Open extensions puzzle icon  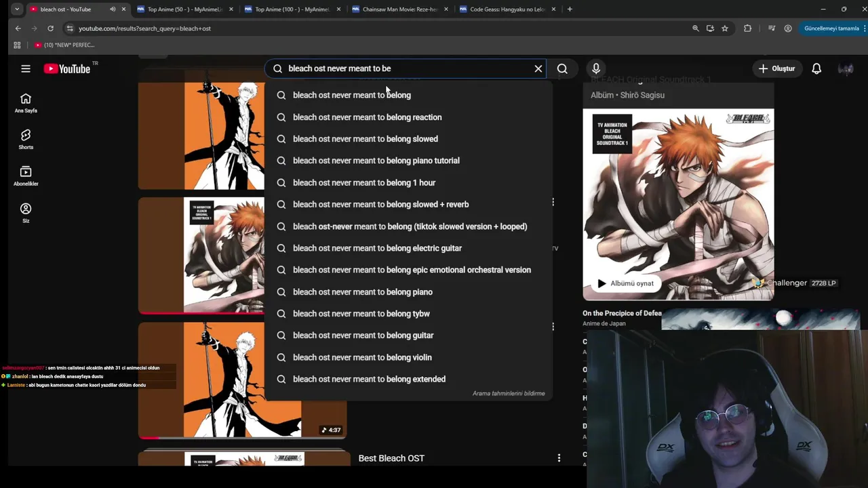pos(747,28)
